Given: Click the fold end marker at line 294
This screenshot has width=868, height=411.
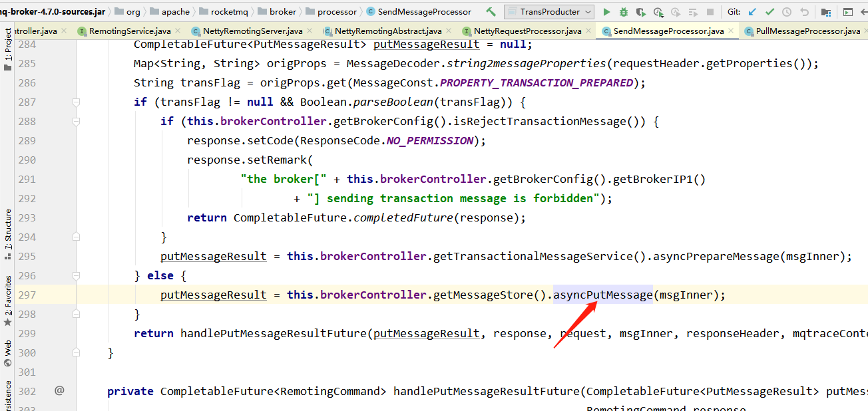Looking at the screenshot, I should click(x=76, y=237).
